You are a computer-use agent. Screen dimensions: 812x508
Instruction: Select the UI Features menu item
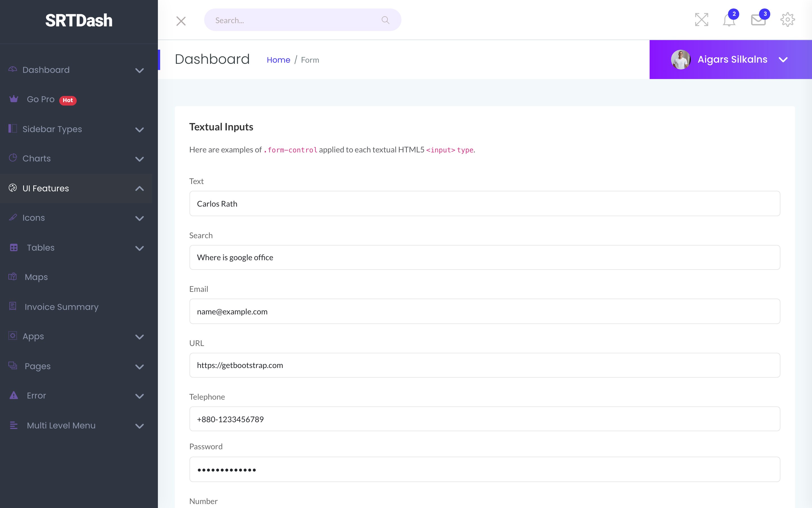45,188
